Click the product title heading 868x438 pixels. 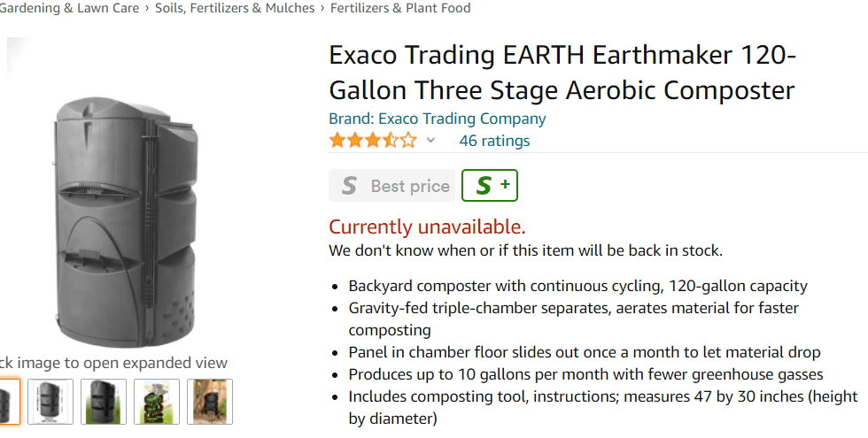(562, 73)
